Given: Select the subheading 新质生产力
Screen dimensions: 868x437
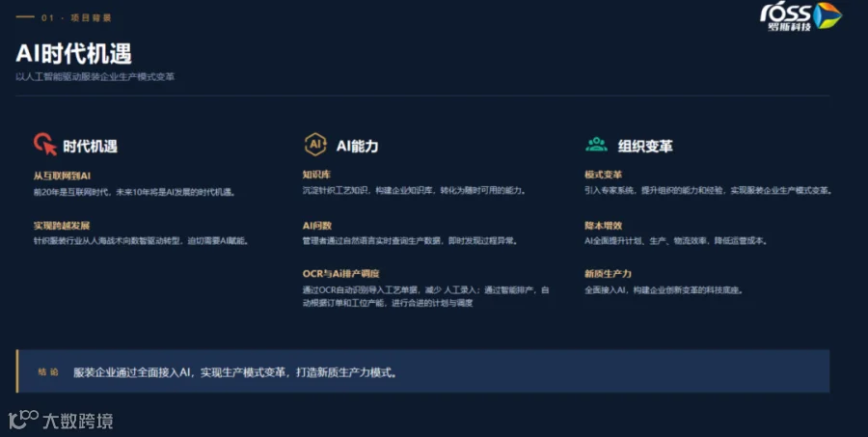Looking at the screenshot, I should click(x=608, y=274).
